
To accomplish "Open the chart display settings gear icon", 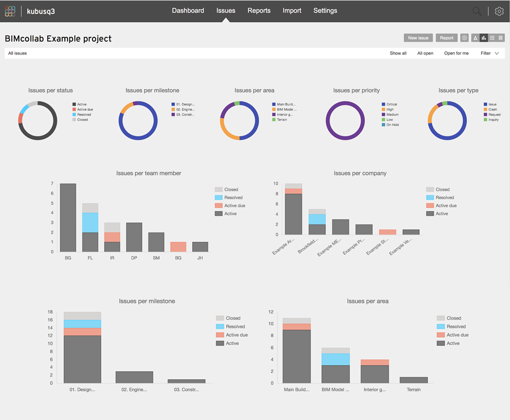I will [464, 37].
